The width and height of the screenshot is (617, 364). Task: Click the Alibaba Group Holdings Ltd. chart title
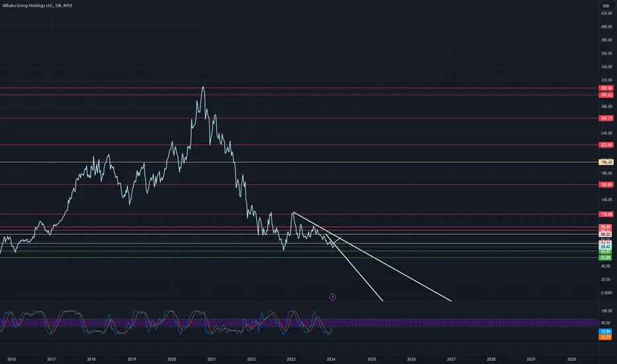click(x=37, y=5)
